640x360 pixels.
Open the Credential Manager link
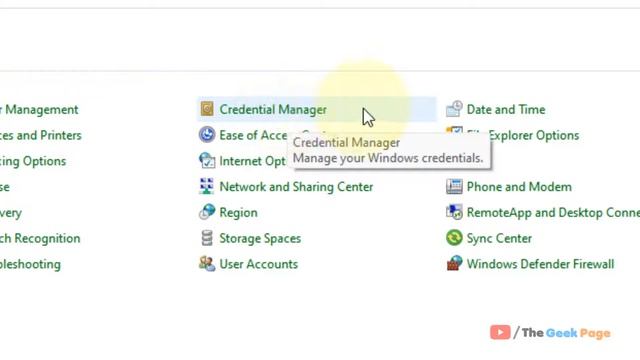(x=273, y=109)
